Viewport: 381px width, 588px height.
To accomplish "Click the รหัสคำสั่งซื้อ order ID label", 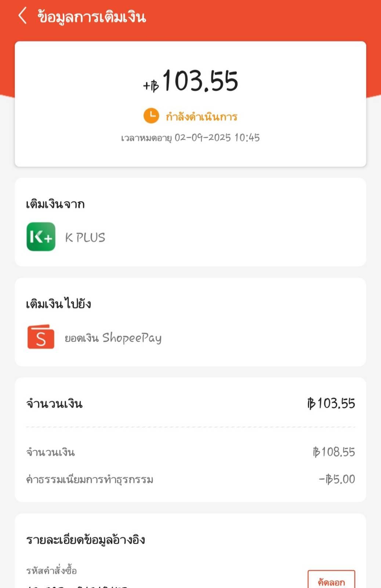I will click(x=51, y=571).
